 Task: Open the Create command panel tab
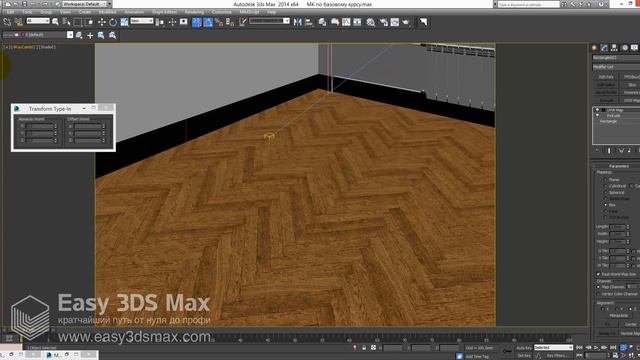click(x=594, y=48)
